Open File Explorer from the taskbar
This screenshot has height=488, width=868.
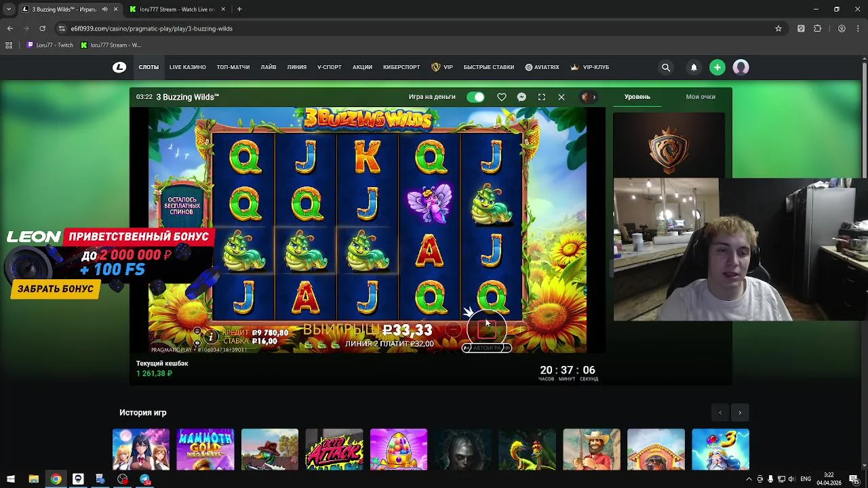point(33,479)
